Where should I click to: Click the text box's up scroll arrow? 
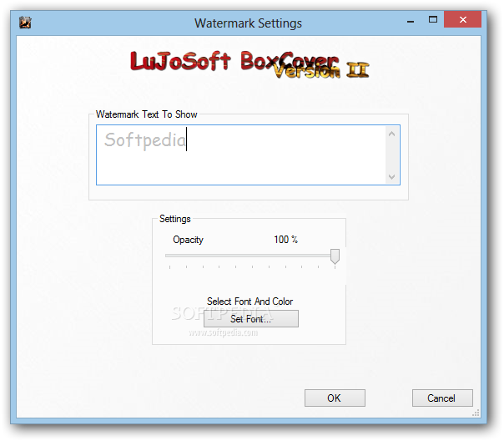(391, 134)
